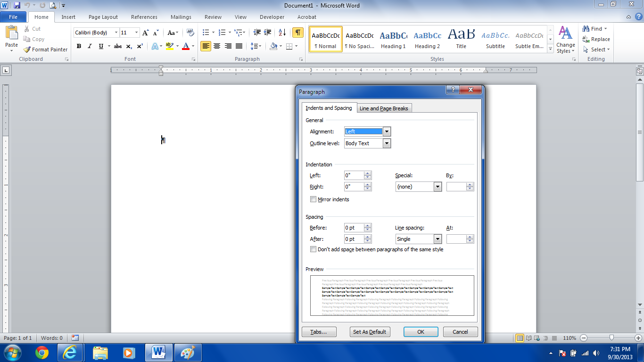
Task: Open Line spacing dropdown
Action: tap(438, 239)
